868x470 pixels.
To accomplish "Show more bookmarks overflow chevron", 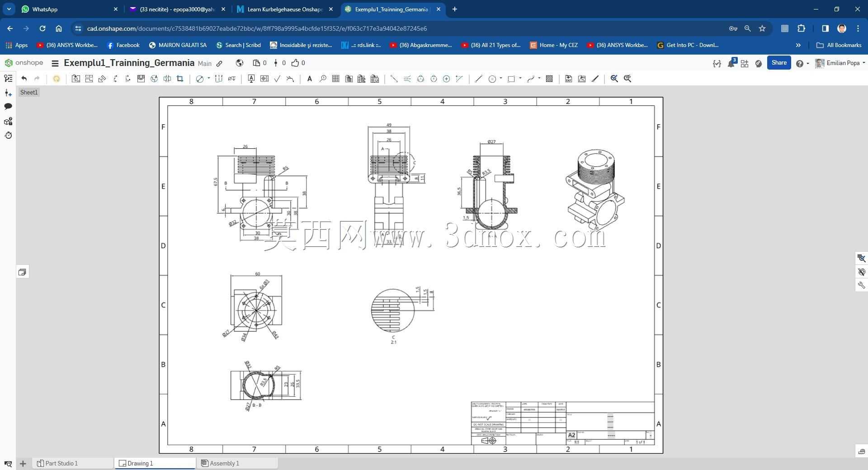I will point(798,45).
